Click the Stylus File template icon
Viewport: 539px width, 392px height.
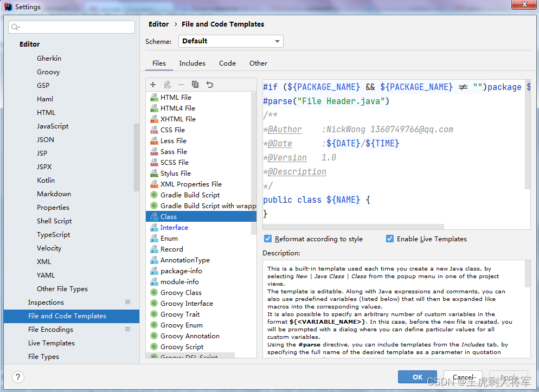click(x=154, y=173)
